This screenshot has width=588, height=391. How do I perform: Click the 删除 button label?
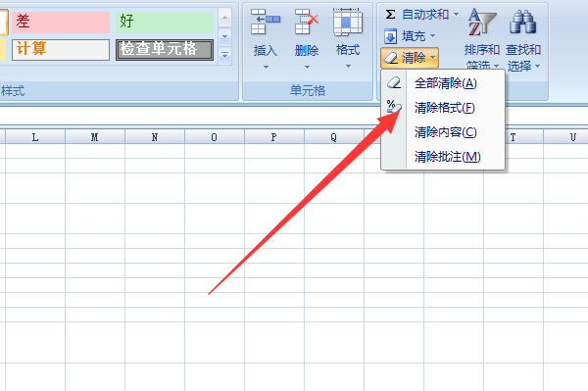click(307, 50)
